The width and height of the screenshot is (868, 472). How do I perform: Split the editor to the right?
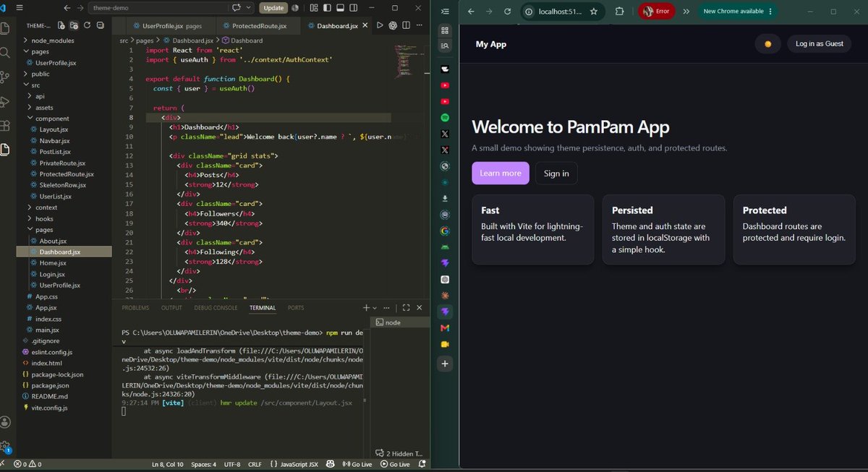point(406,25)
